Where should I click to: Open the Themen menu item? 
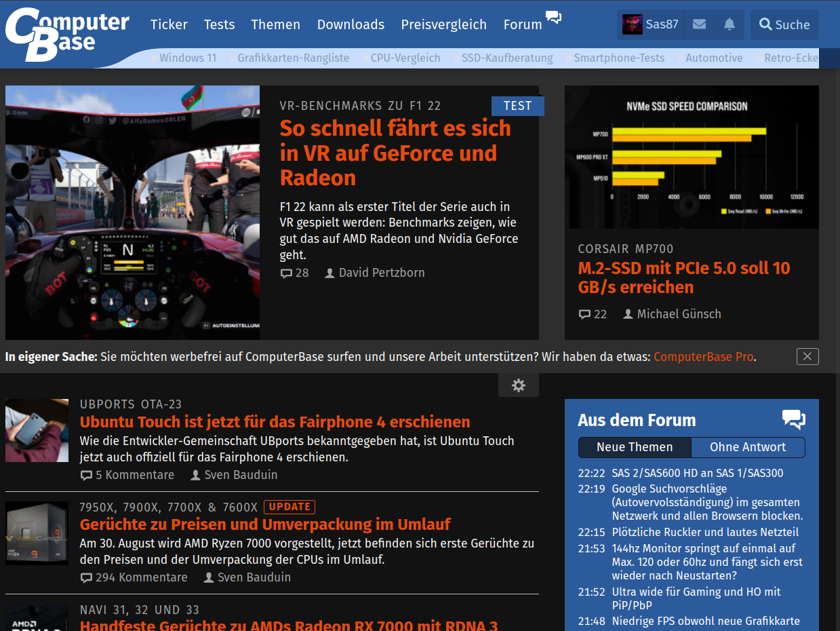coord(275,24)
